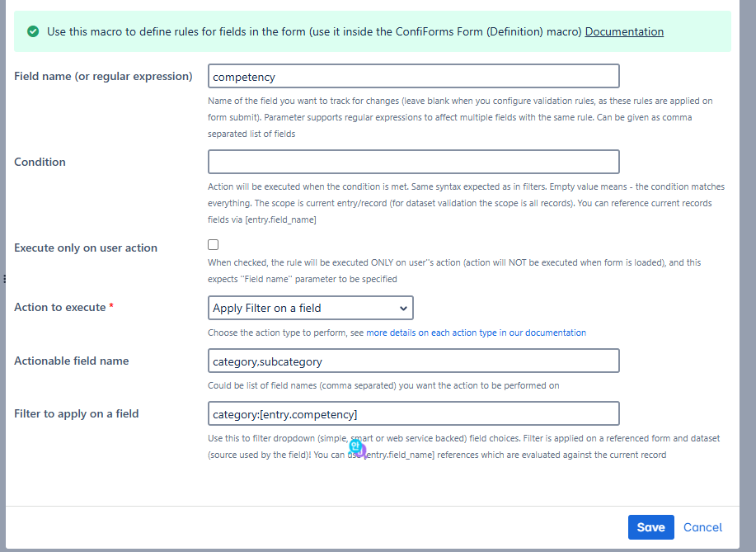Click the 'Use this macro to define rules' banner text
756x552 pixels.
(x=314, y=32)
